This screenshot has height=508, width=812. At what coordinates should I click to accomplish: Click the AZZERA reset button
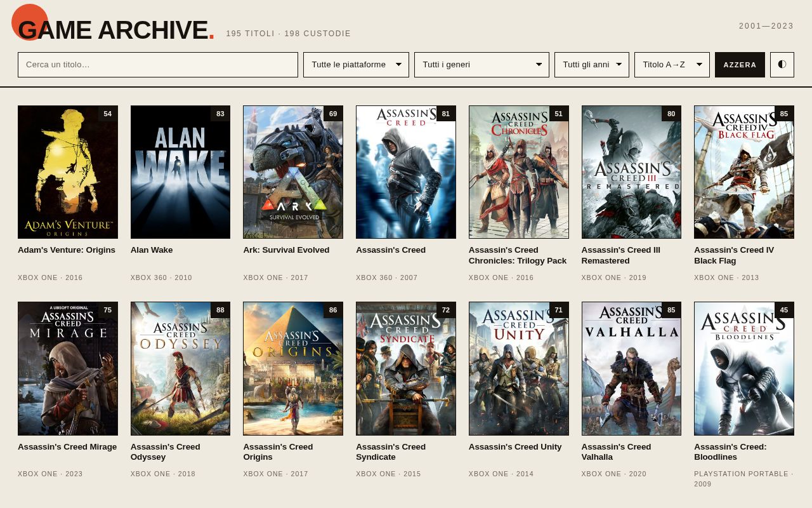tap(740, 65)
